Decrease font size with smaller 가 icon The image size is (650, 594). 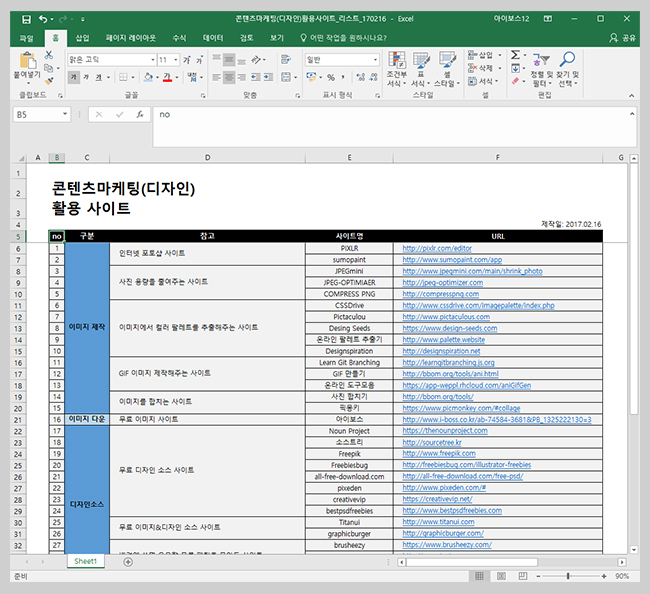pos(199,60)
